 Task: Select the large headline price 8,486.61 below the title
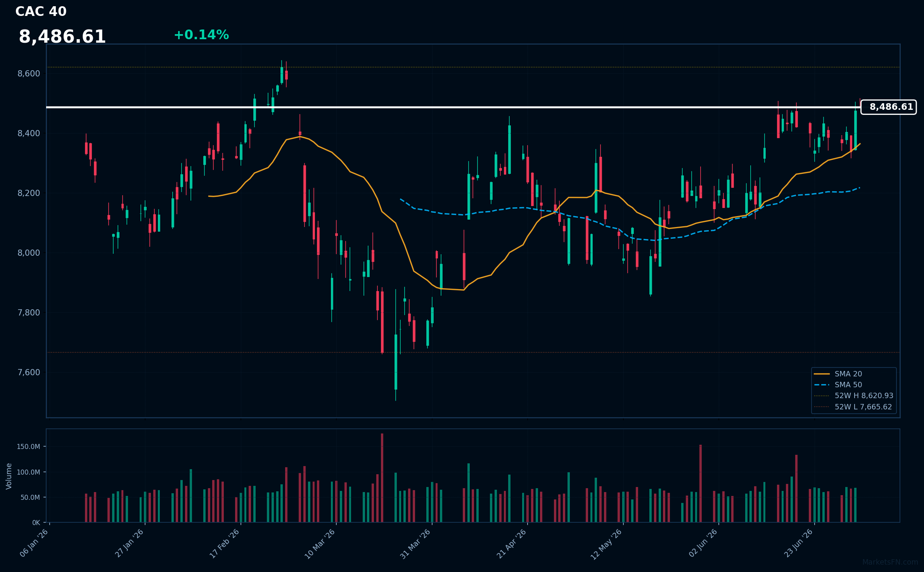pyautogui.click(x=62, y=37)
